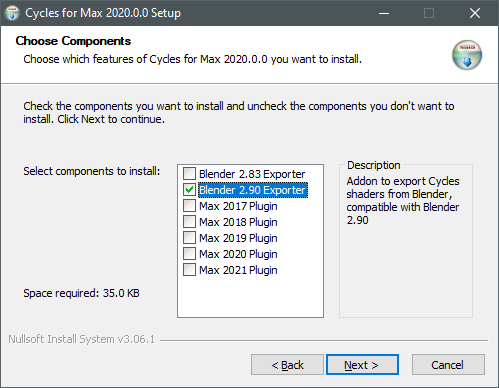Check the Max 2017 Plugin box

tap(189, 206)
